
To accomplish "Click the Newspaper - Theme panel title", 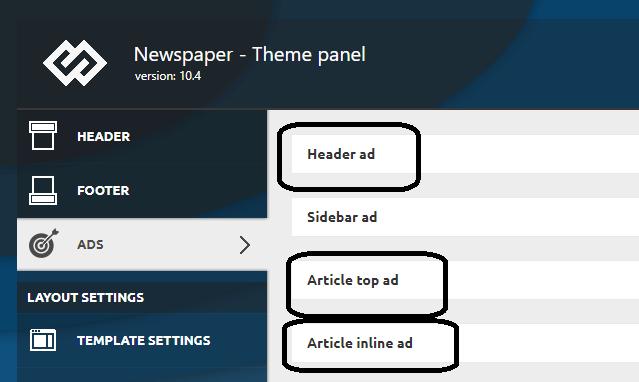I will (x=250, y=55).
